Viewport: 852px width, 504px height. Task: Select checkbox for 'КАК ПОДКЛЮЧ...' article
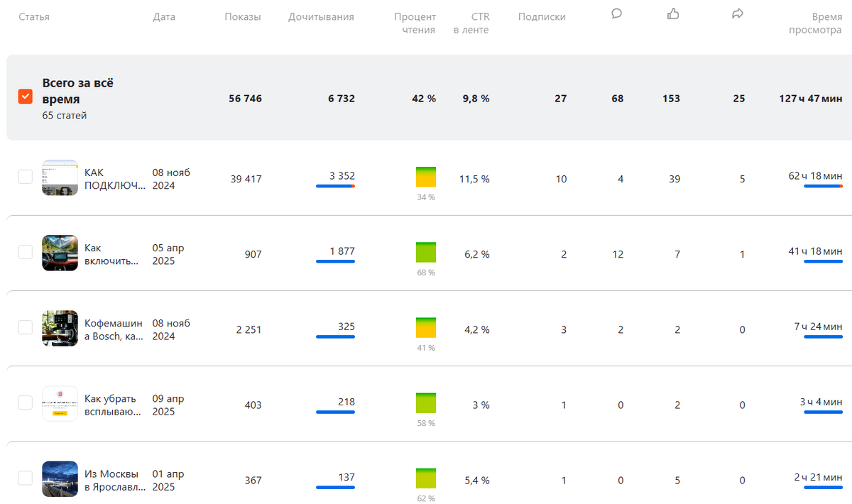pos(25,177)
